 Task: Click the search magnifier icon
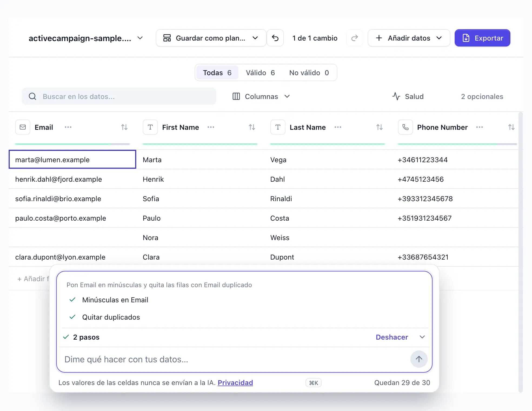pos(32,96)
